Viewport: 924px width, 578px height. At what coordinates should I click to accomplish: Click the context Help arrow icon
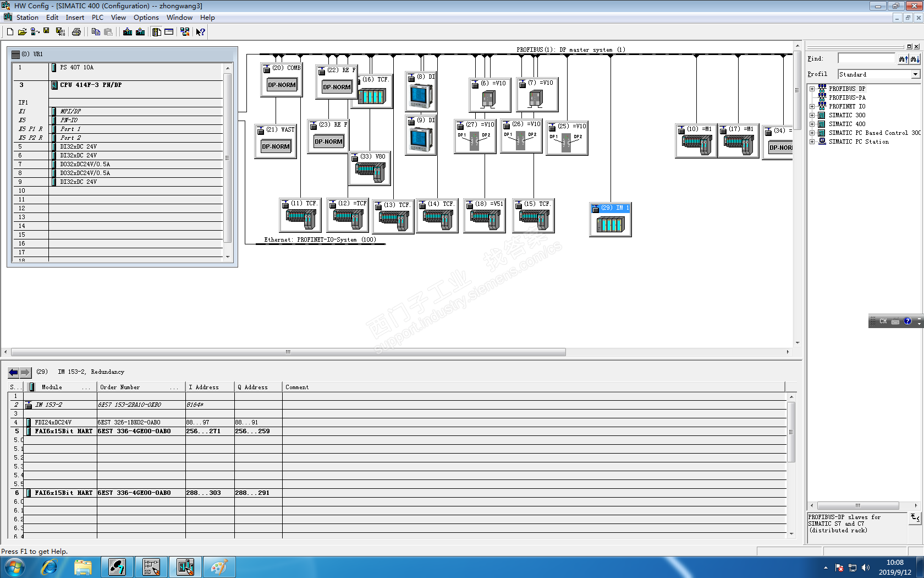[201, 32]
